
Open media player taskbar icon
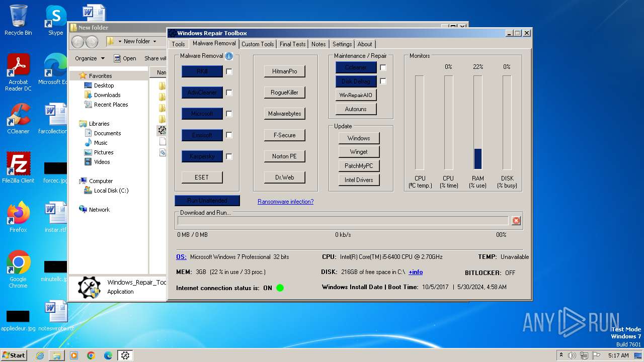[74, 355]
